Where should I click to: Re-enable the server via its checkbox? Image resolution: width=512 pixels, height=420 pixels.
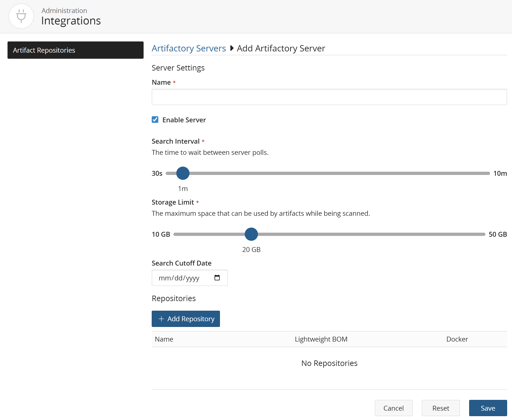[155, 119]
